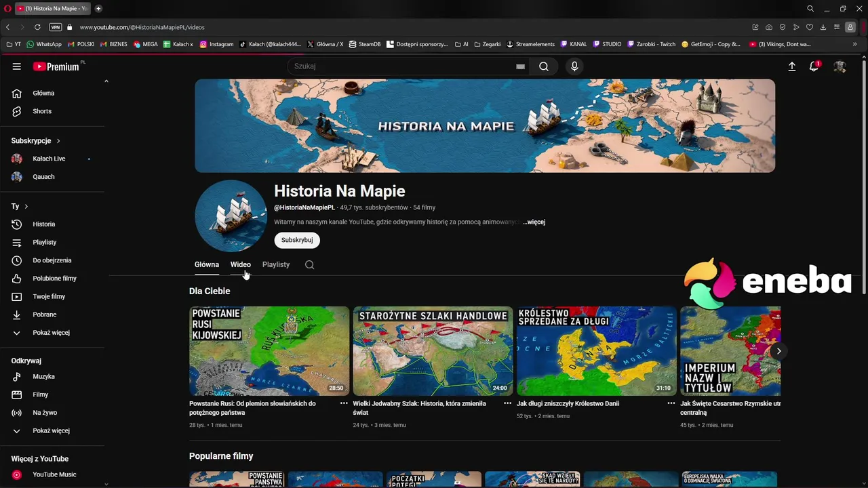Expand Ty section
Viewport: 868px width, 488px height.
[20, 206]
